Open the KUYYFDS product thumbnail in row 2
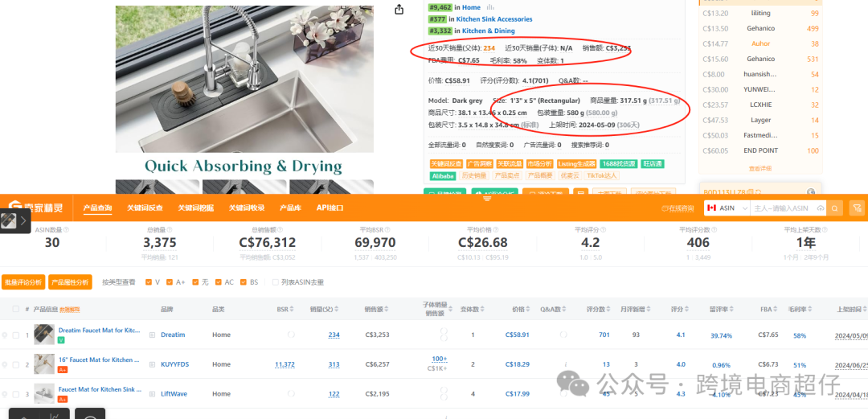Image resolution: width=868 pixels, height=419 pixels. tap(44, 364)
